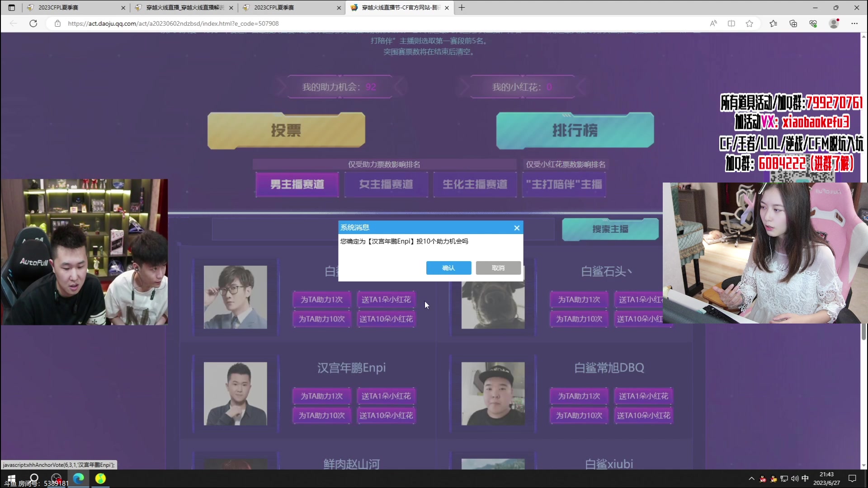Click 送TA10朵小红花 beside glasses-man avatar
Viewport: 868px width, 488px height.
coord(386,319)
